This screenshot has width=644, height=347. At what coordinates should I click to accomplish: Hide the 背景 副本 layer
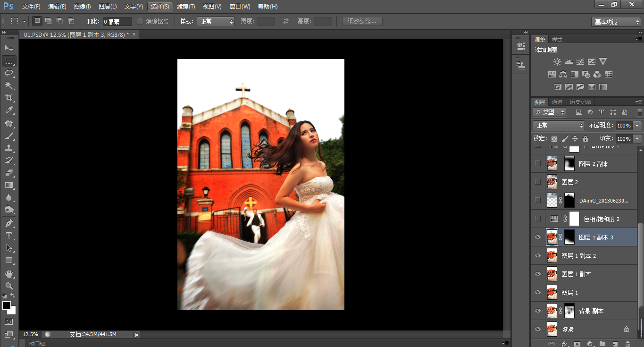(538, 311)
